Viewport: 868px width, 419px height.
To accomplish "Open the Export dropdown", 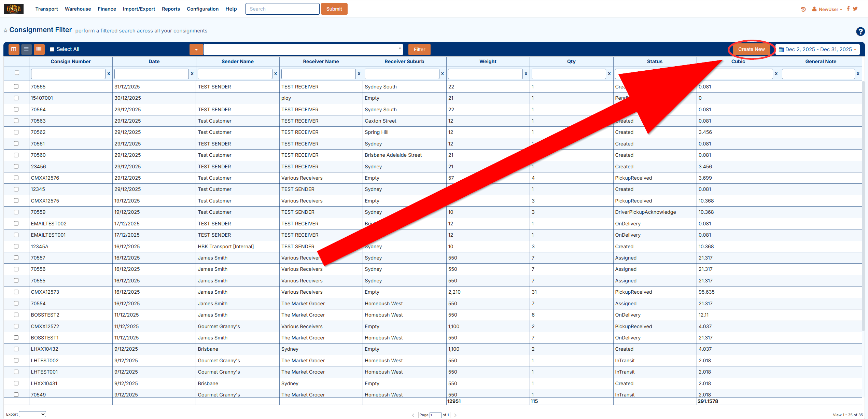I will pos(32,414).
